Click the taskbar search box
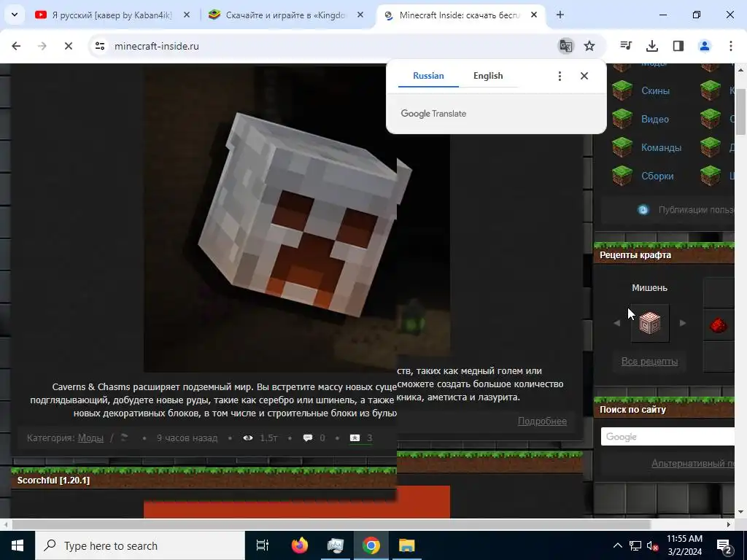Image resolution: width=747 pixels, height=560 pixels. [x=140, y=545]
